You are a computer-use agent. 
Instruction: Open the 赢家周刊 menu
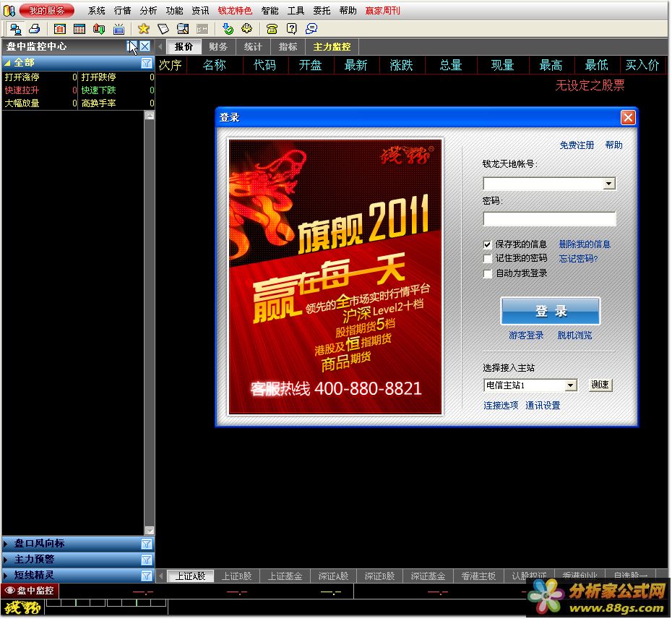tap(383, 11)
